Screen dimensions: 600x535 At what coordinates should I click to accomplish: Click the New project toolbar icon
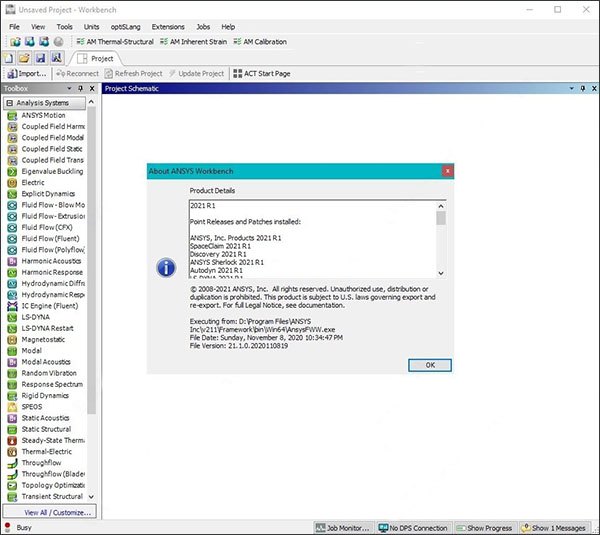(x=8, y=58)
